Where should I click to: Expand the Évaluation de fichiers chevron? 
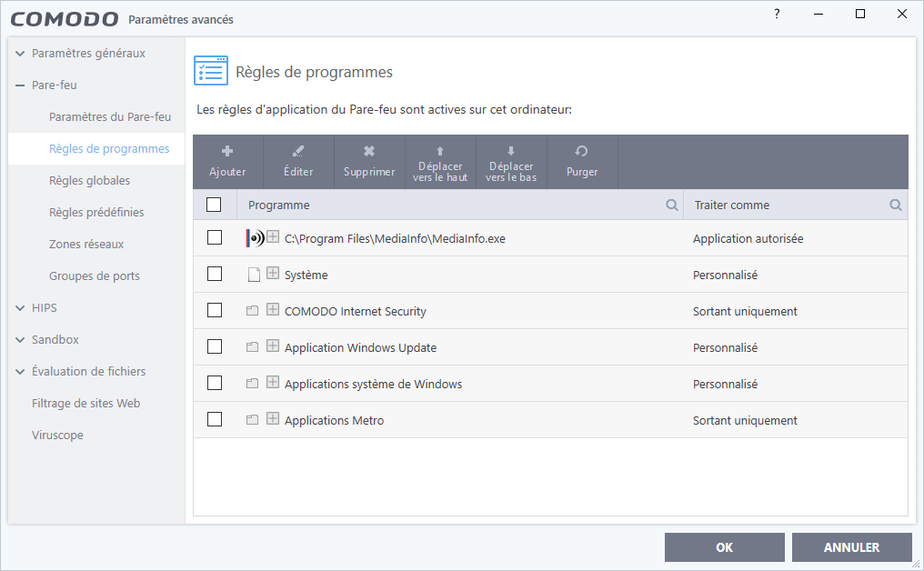[20, 372]
